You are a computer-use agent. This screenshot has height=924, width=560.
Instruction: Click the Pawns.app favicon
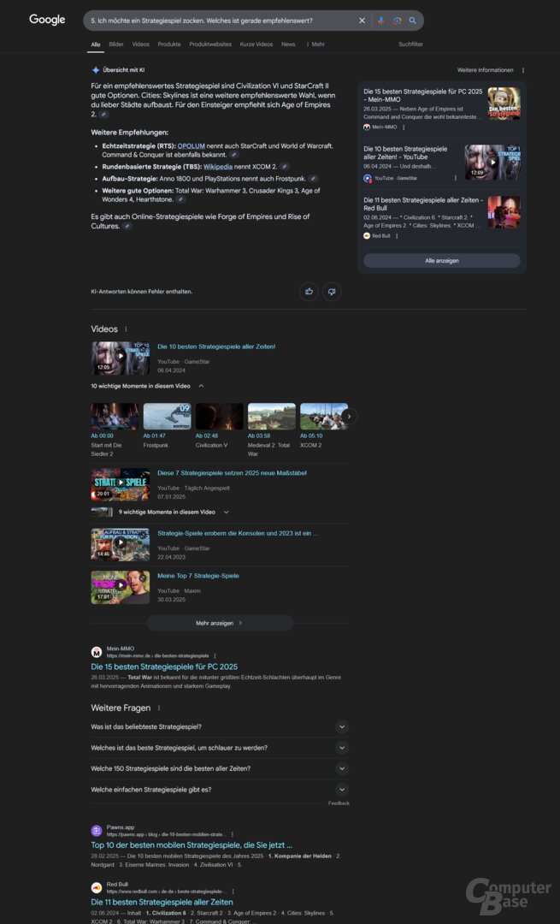97,830
